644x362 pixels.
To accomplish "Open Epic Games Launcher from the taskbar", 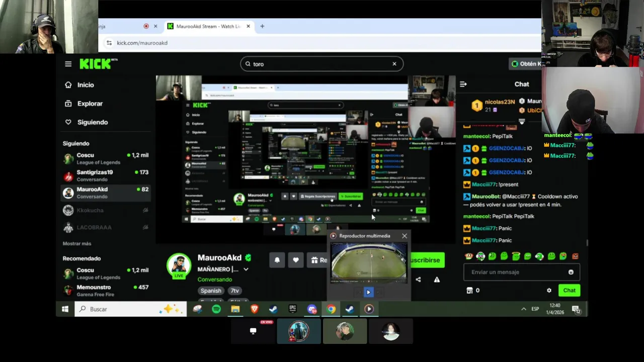I will pyautogui.click(x=293, y=309).
